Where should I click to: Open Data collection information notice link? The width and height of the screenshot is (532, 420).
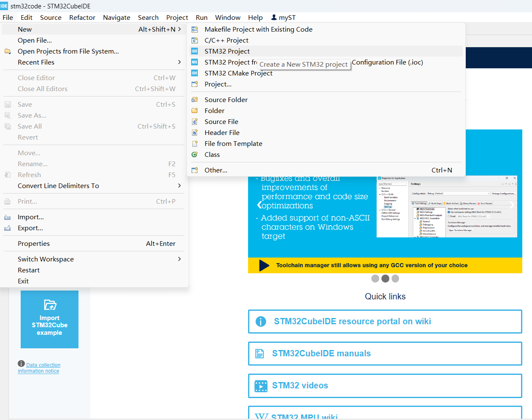pos(39,368)
